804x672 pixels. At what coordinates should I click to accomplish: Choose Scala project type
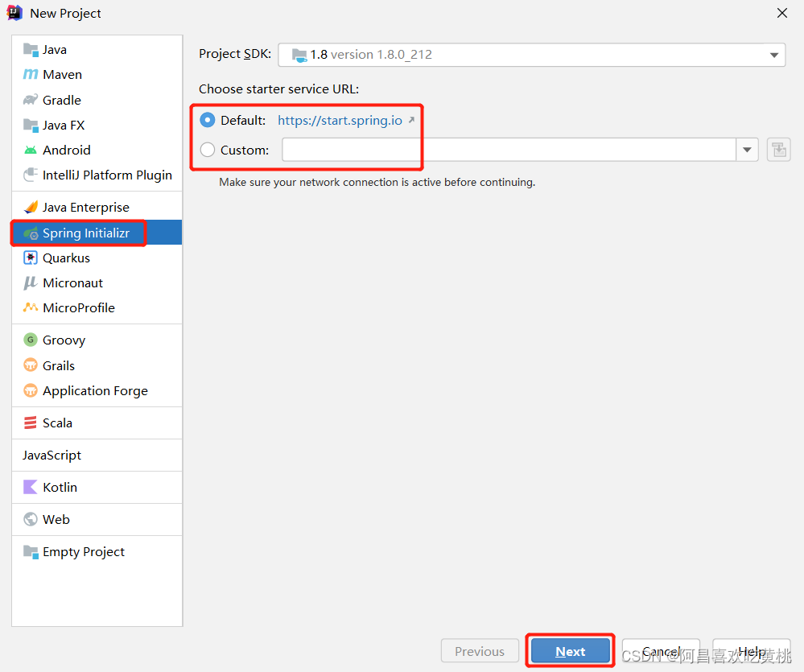[x=97, y=423]
